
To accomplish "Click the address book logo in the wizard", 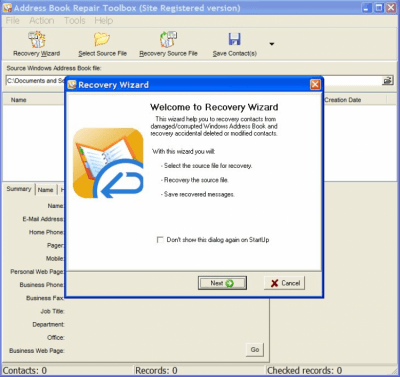I will [x=108, y=163].
